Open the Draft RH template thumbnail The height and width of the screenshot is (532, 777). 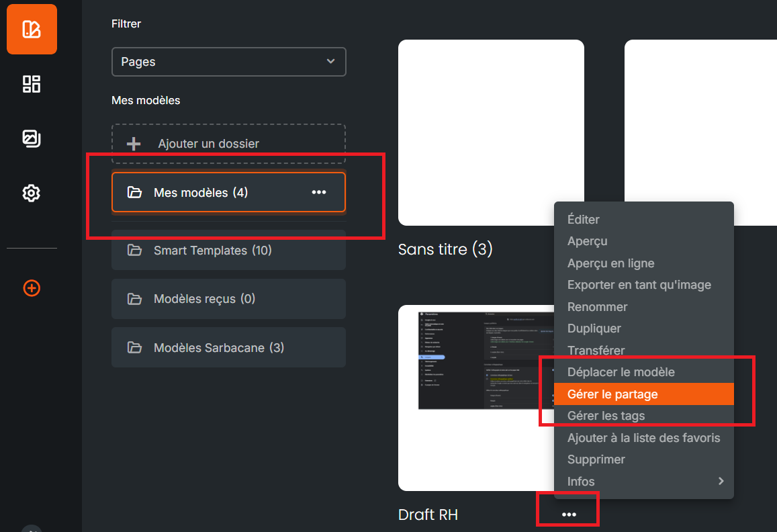476,398
